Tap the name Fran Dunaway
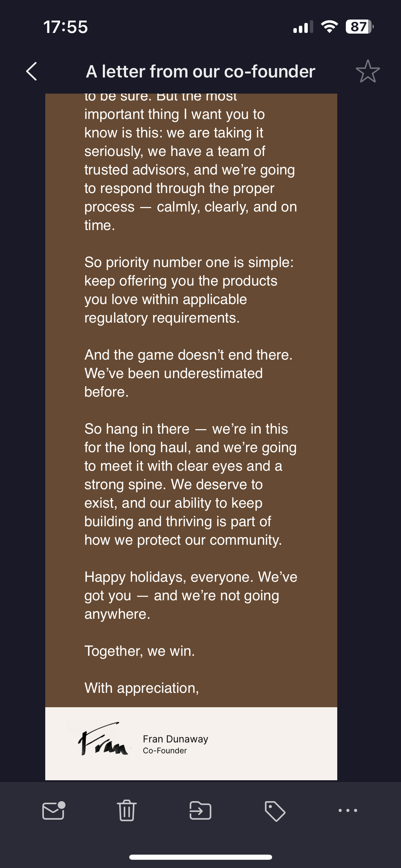 tap(175, 739)
